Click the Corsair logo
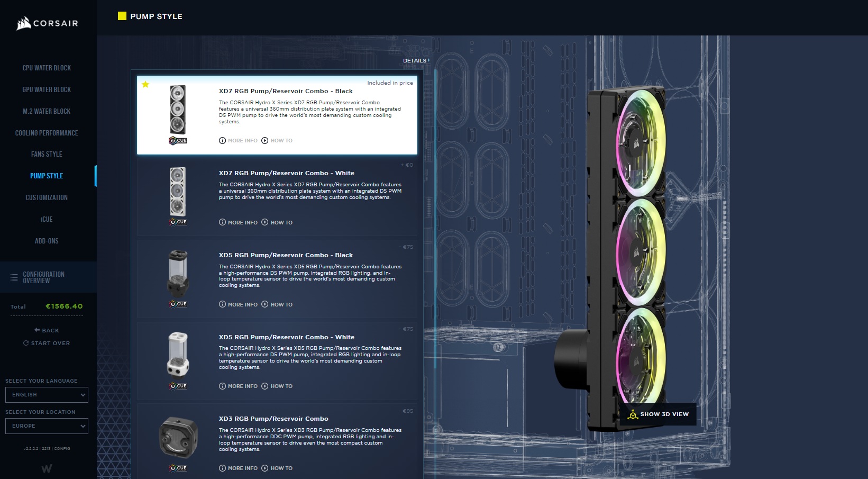 pos(47,23)
